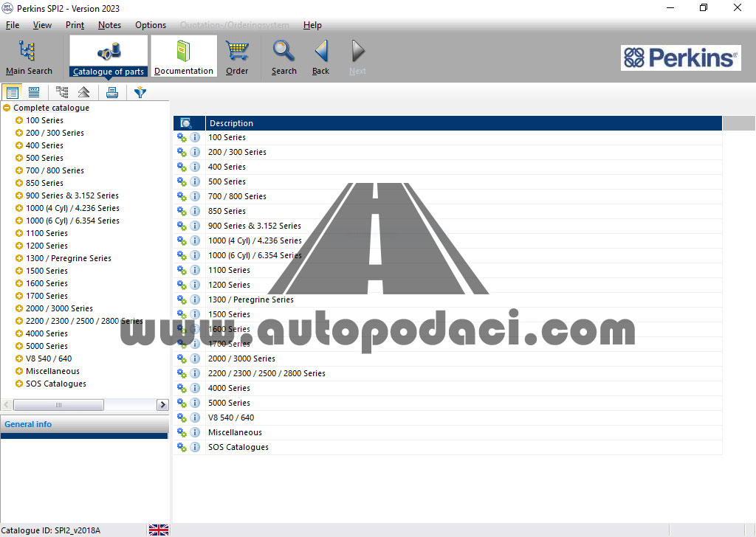The width and height of the screenshot is (756, 537).
Task: Select 2000 / 3000 Series table row
Action: (x=448, y=358)
